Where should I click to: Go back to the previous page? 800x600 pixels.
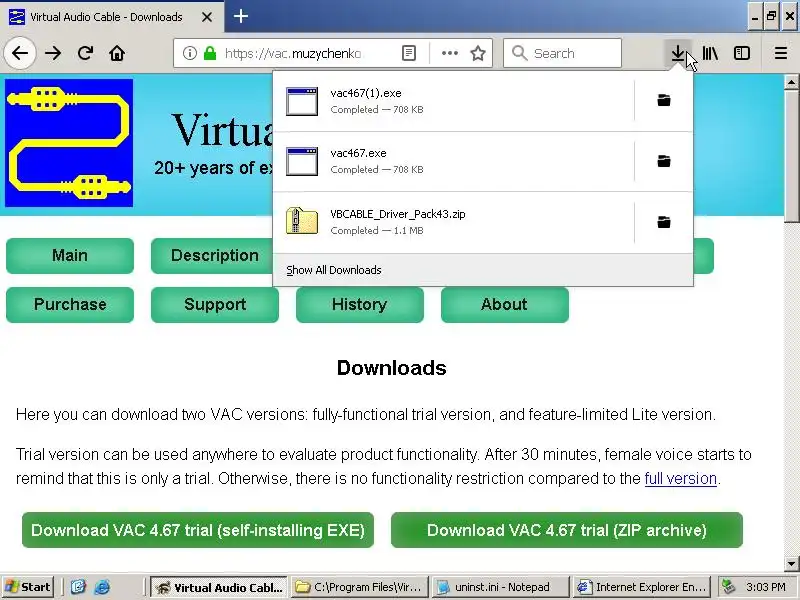pos(20,53)
